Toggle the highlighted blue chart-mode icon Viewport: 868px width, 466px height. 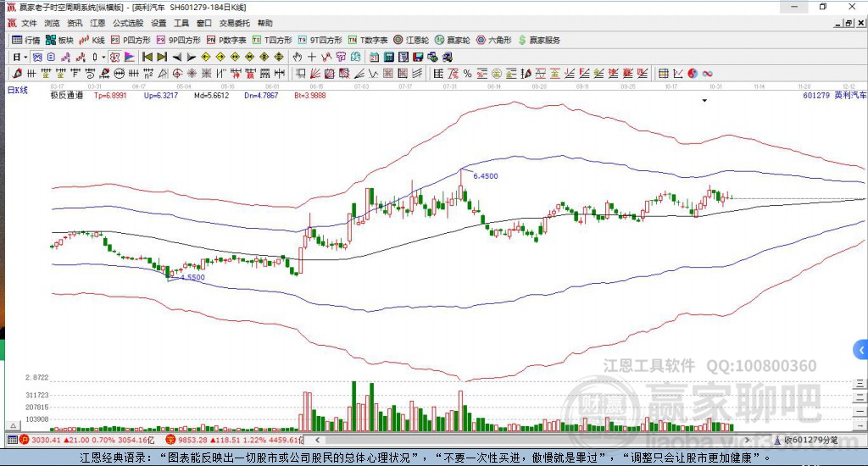[36, 57]
